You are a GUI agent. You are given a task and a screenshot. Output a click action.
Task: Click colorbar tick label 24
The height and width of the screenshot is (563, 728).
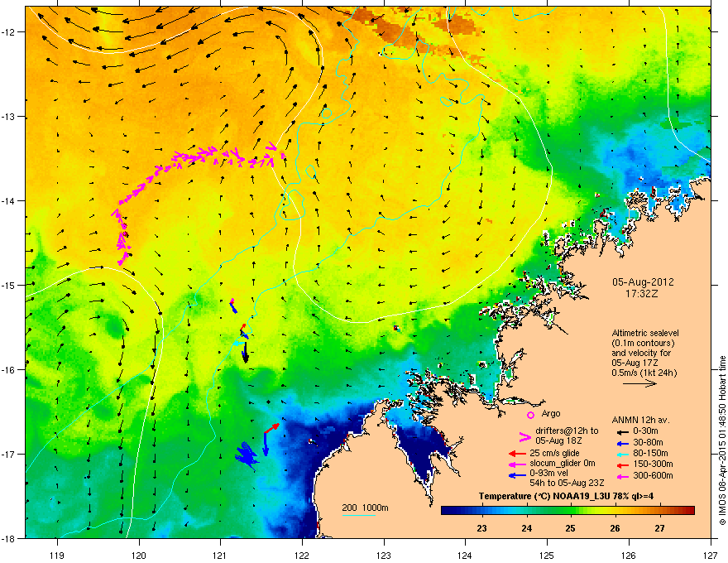(526, 528)
